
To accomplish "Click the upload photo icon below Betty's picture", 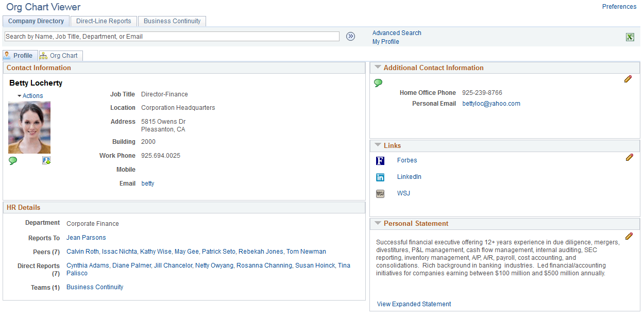I will (46, 160).
